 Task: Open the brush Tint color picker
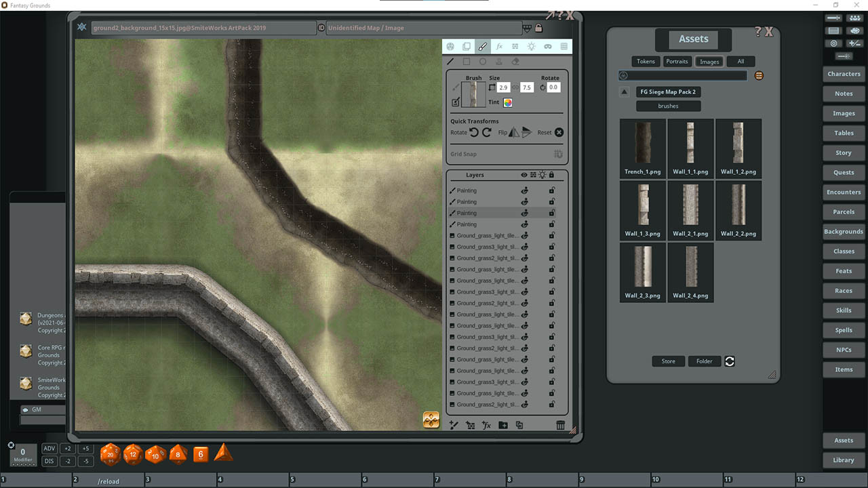(507, 103)
